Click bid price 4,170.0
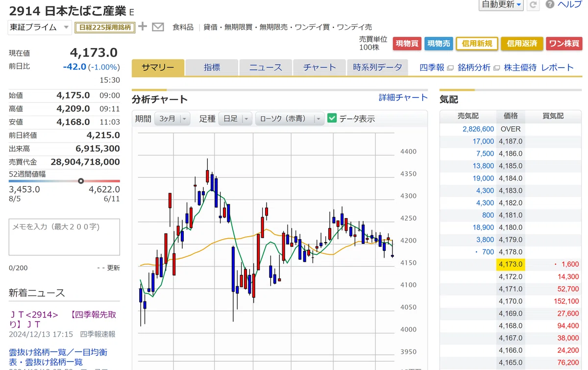Image resolution: width=588 pixels, height=370 pixels. 511,301
